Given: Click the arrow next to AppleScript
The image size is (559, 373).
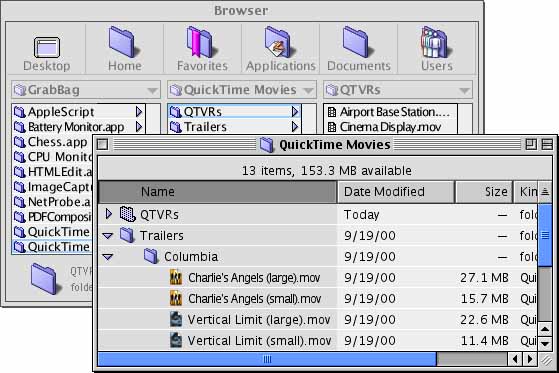Looking at the screenshot, I should pyautogui.click(x=139, y=112).
